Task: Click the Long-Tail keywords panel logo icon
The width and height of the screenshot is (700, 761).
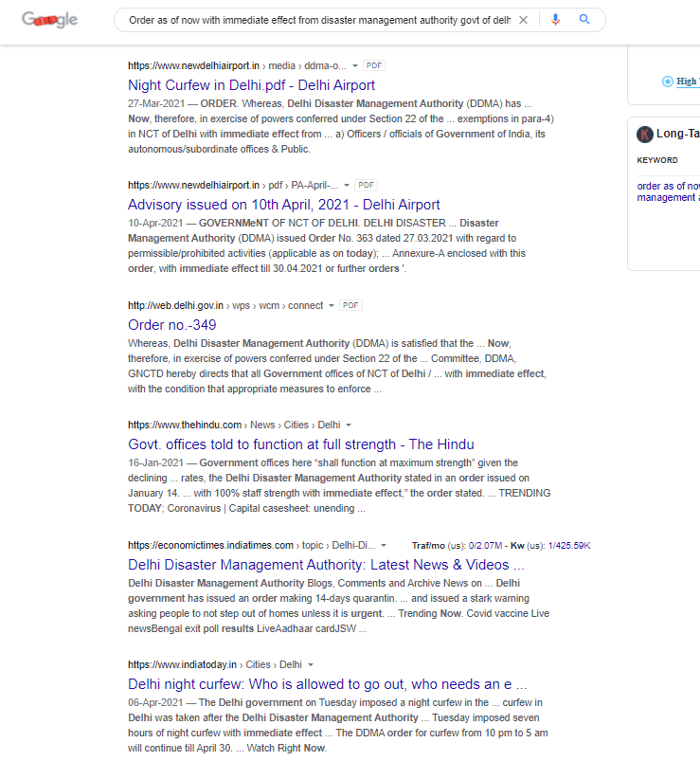Action: (x=645, y=135)
